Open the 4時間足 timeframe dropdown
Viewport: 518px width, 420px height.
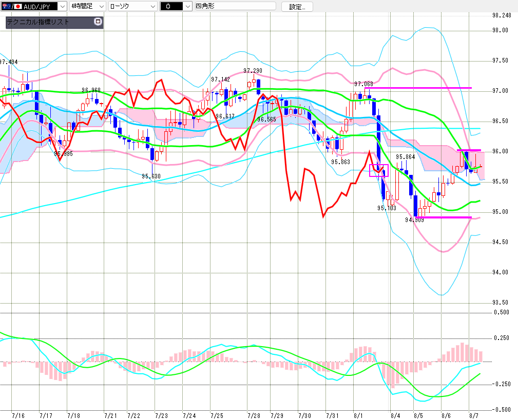88,6
